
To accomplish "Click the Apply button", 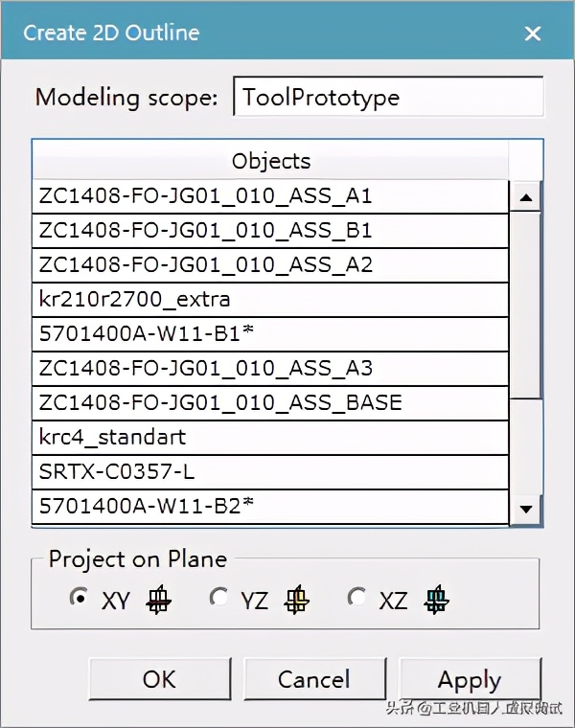I will pyautogui.click(x=469, y=679).
